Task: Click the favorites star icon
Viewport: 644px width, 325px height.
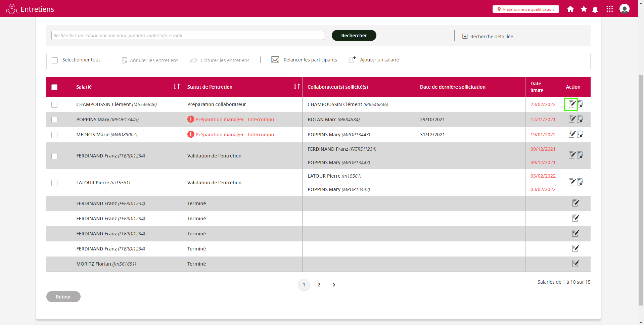Action: [584, 9]
